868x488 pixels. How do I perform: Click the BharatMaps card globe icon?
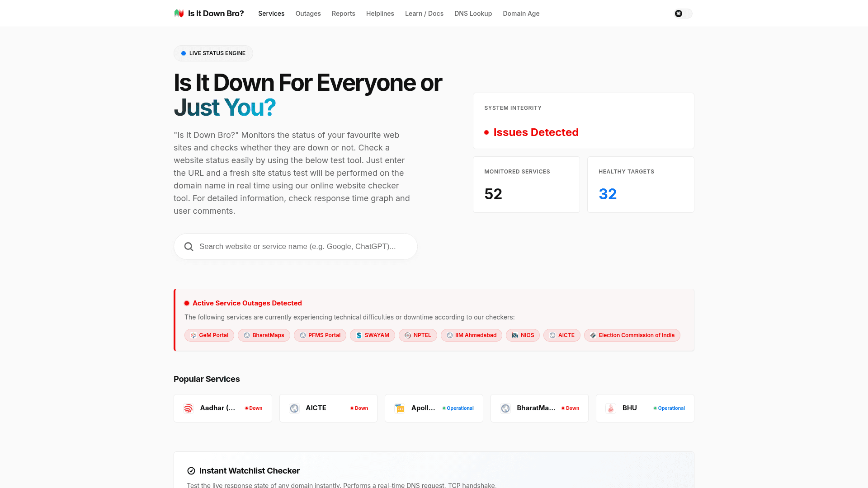click(505, 408)
